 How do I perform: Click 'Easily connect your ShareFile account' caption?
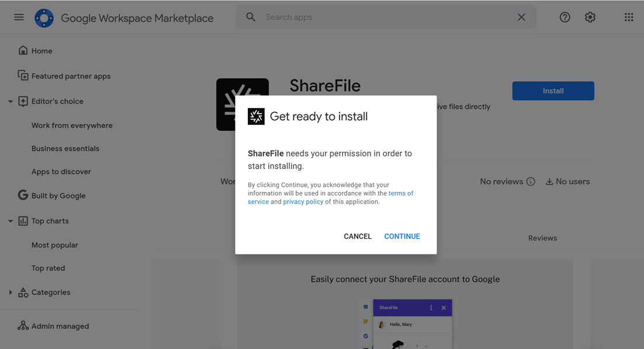pos(405,280)
